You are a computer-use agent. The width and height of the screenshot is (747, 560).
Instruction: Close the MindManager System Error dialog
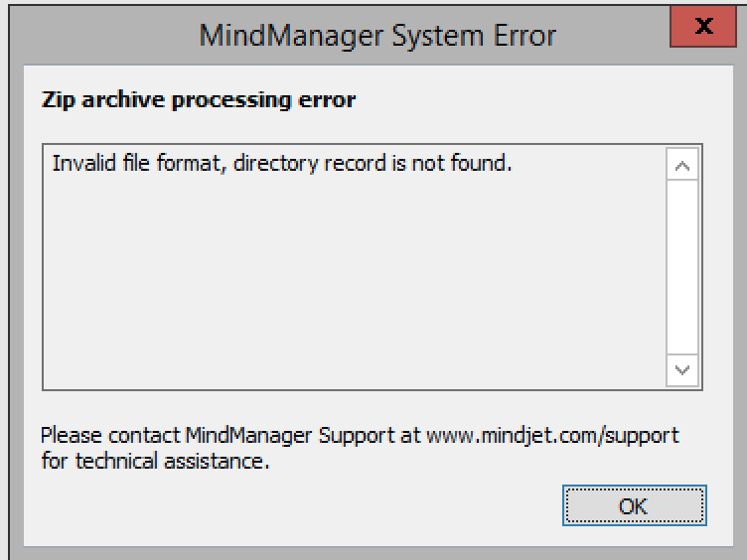tap(706, 28)
